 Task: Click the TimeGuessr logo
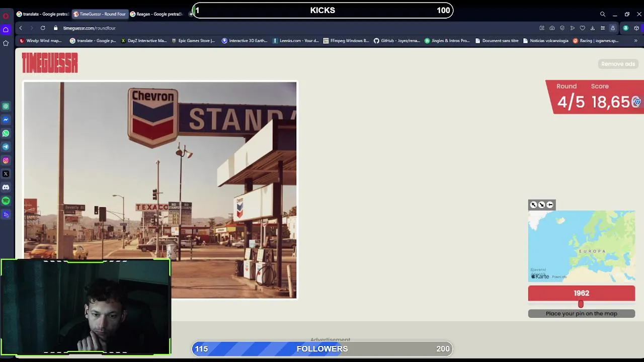pos(50,63)
